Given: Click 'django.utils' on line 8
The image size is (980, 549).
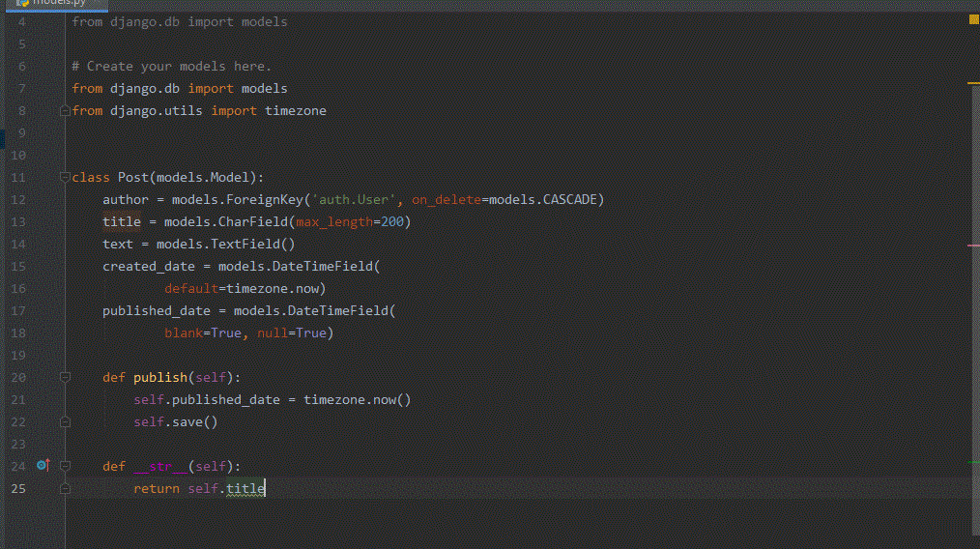Looking at the screenshot, I should 157,111.
